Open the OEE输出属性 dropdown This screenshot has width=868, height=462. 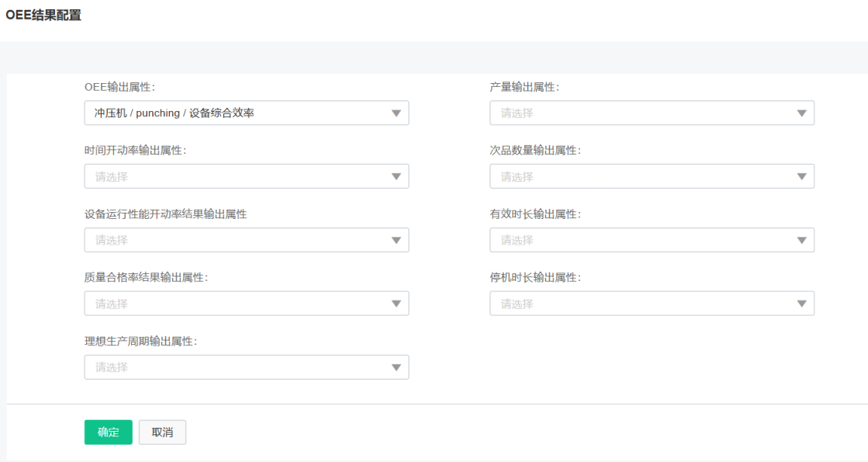247,113
